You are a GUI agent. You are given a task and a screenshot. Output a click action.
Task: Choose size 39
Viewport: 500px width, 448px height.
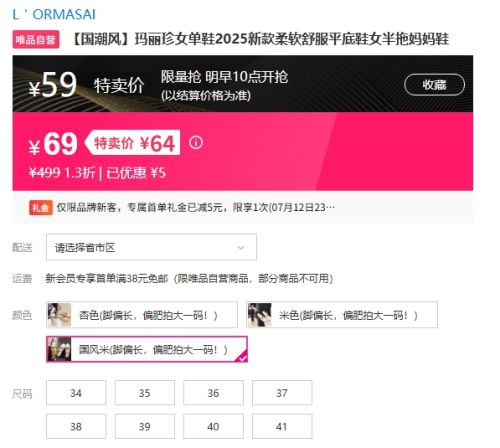click(145, 427)
